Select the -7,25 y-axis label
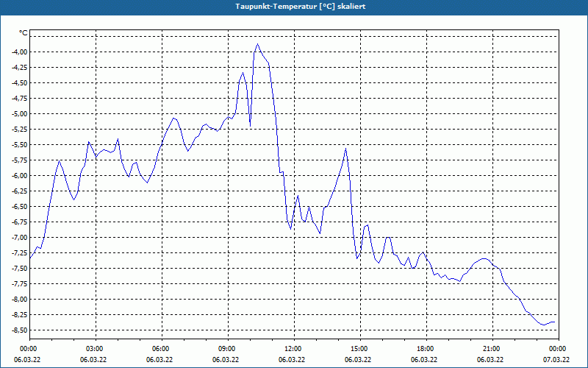Screen dimensions: 588x368 pos(20,252)
